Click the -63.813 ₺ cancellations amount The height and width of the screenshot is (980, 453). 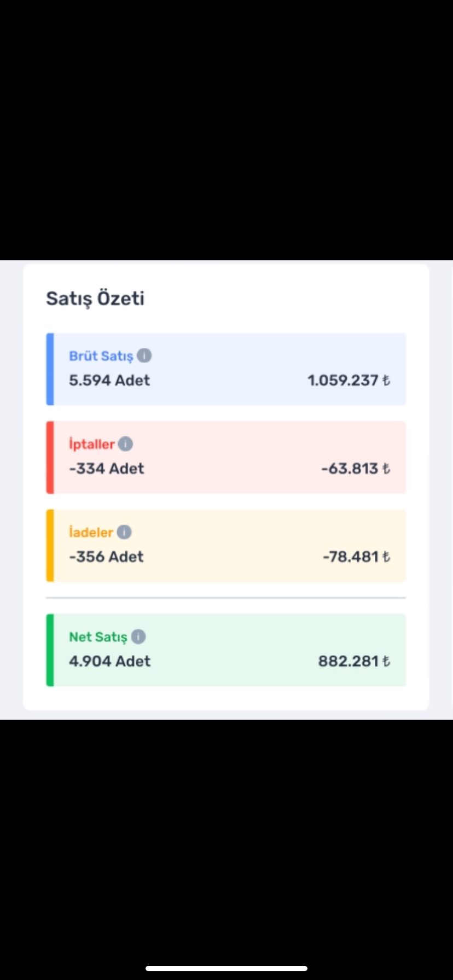[356, 468]
